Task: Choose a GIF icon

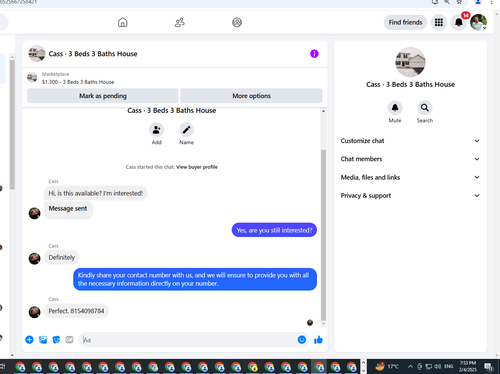Action: (69, 340)
